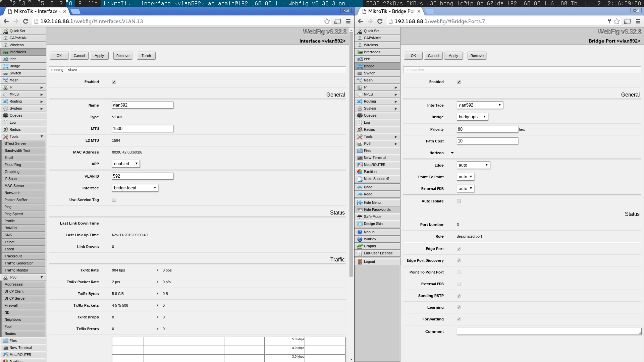Open Graphs in the right sidebar
644x362 pixels.
pos(370,246)
